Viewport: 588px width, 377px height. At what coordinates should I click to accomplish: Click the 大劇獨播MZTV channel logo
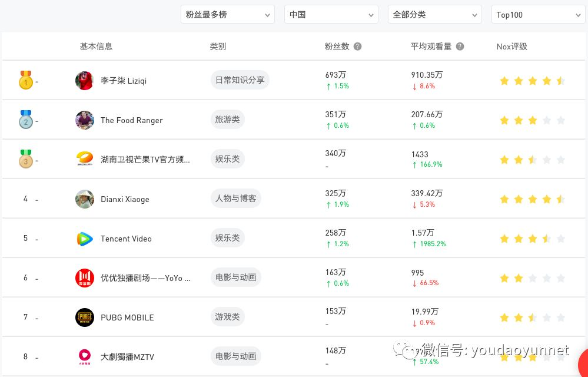[x=85, y=357]
